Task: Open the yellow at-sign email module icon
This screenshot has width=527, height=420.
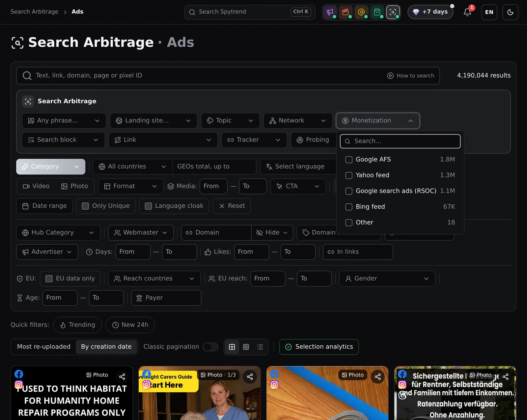Action: tap(361, 12)
